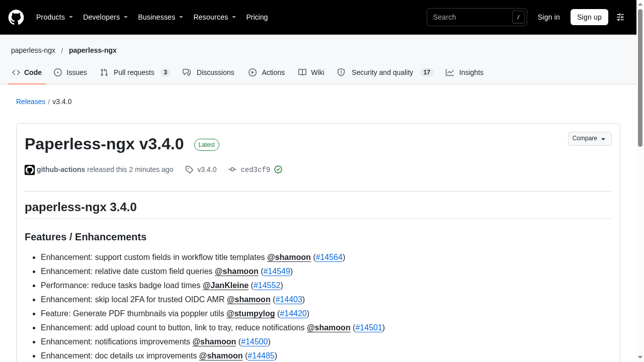This screenshot has height=362, width=644.
Task: Open the appearance settings icon in header
Action: pyautogui.click(x=620, y=17)
